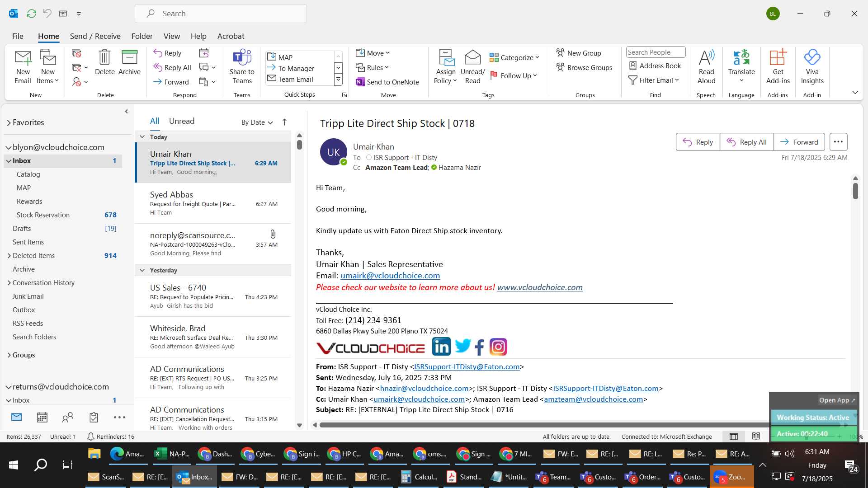Open www.vcloudchoice.com link
Image resolution: width=868 pixels, height=488 pixels.
(540, 287)
